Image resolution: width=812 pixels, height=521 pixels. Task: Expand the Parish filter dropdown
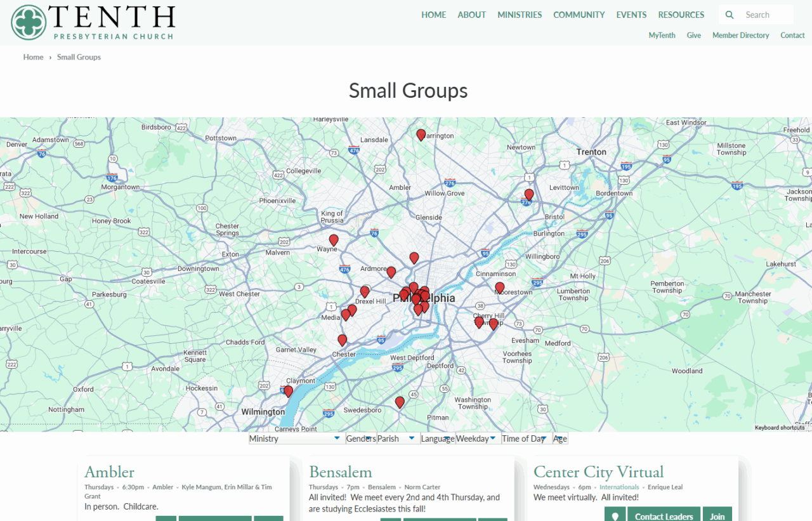tap(397, 439)
